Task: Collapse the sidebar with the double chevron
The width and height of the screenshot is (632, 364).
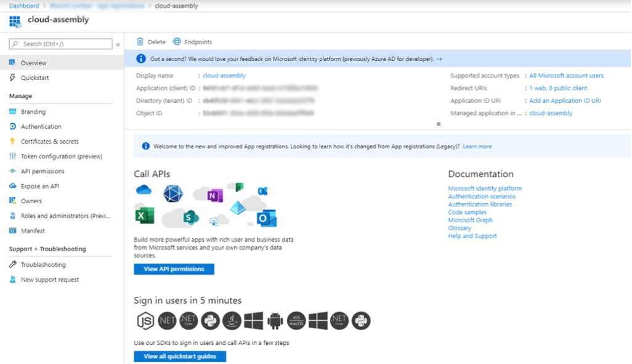Action: click(118, 44)
